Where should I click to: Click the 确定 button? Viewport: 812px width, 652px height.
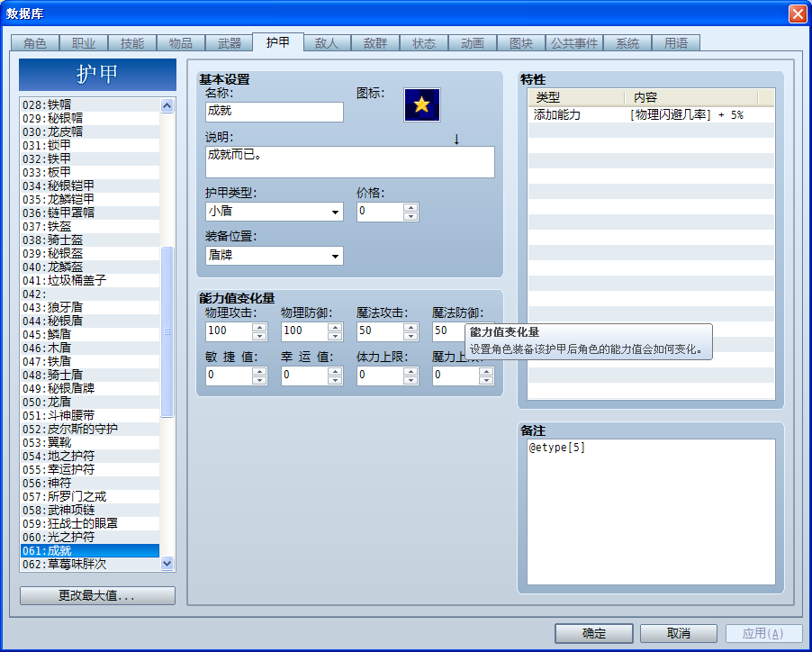pos(594,633)
